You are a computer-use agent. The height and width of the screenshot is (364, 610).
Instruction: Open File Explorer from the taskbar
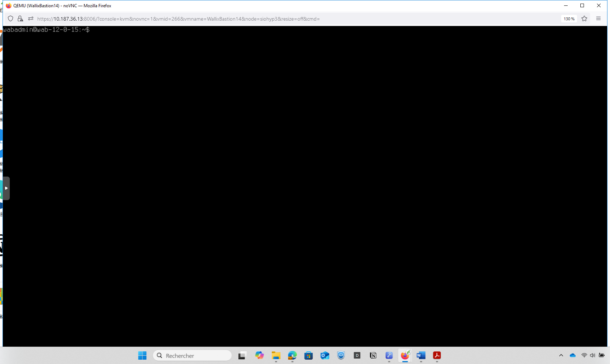(276, 356)
